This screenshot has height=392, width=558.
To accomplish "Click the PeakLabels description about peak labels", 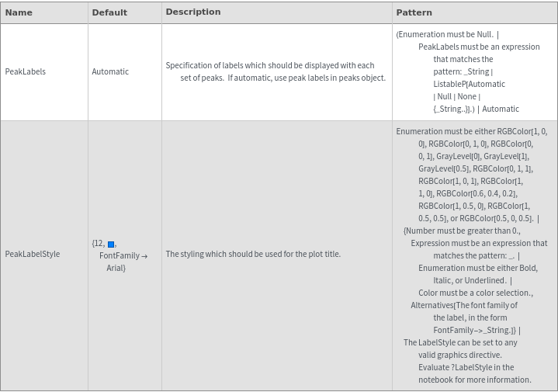I will click(x=276, y=71).
